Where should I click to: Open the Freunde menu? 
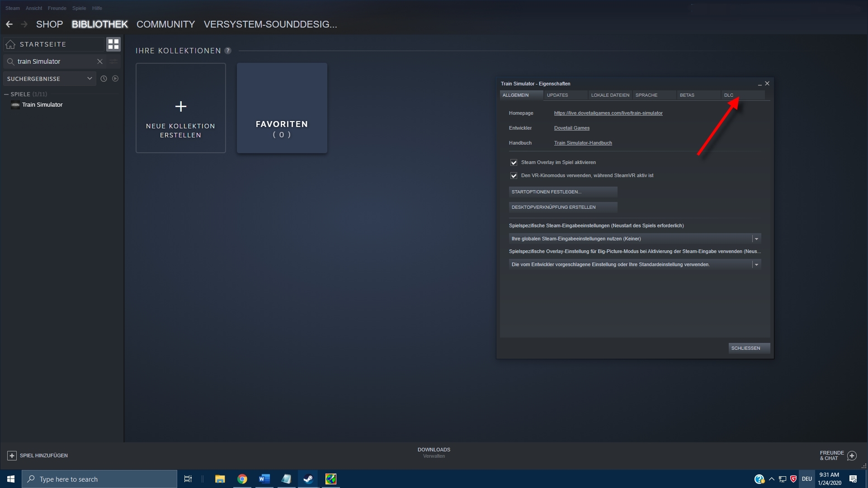pyautogui.click(x=57, y=8)
